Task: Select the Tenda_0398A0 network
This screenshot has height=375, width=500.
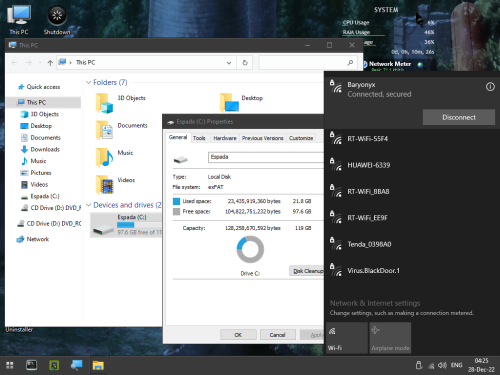Action: pos(412,244)
